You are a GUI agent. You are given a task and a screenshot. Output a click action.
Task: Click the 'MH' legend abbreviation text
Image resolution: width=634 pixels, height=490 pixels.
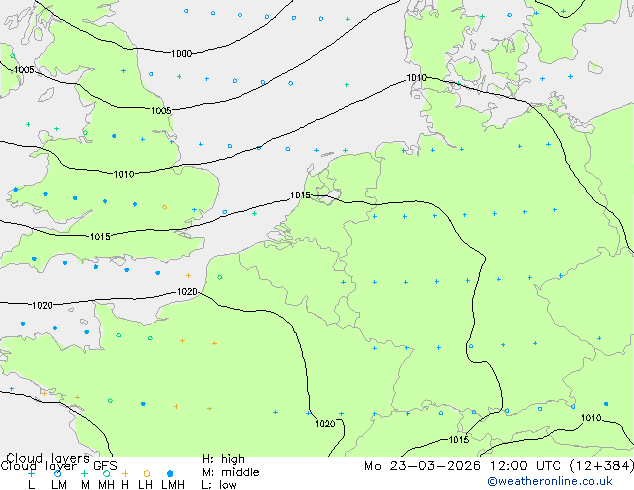click(106, 484)
